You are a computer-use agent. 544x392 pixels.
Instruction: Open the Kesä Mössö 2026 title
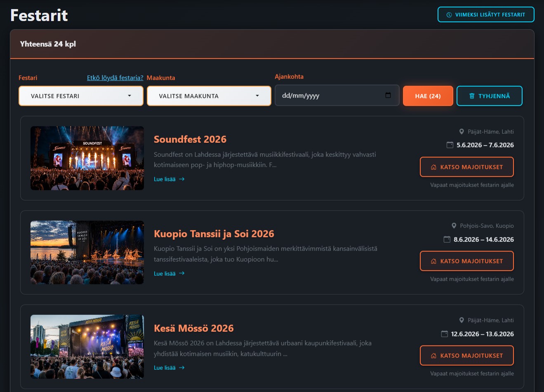pos(194,328)
